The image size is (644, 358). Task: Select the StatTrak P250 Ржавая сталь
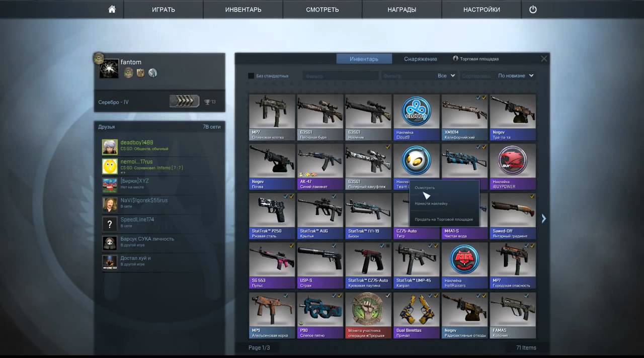point(272,216)
